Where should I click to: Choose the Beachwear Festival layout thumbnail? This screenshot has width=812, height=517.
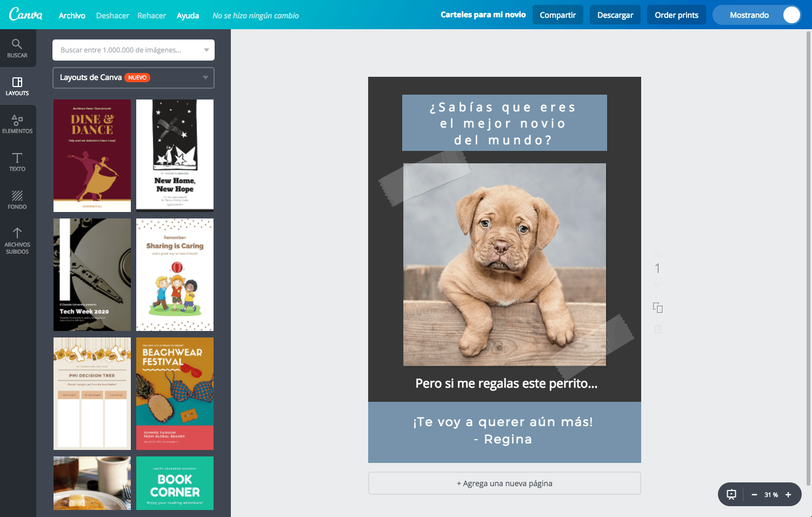click(175, 394)
